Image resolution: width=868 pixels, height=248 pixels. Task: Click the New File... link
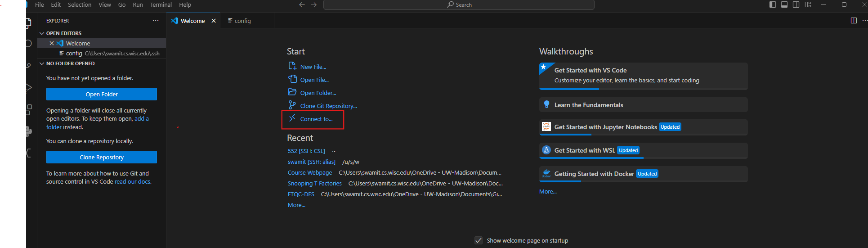313,67
